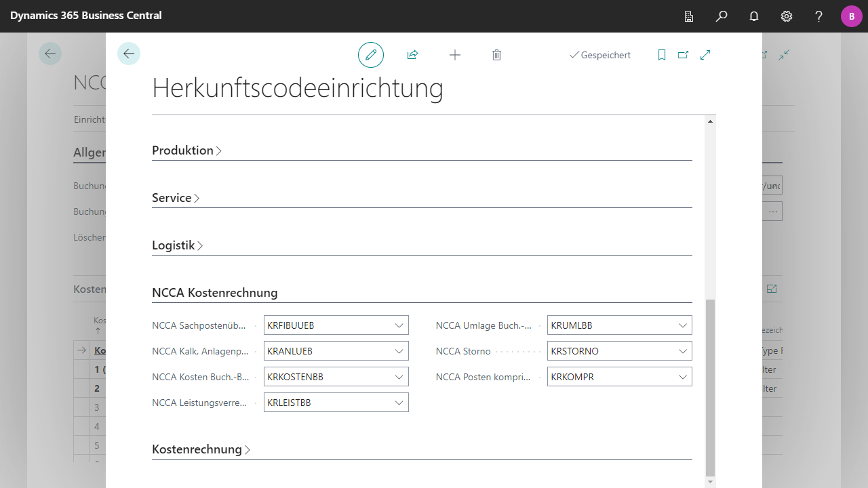
Task: Click the NCCA Storno field label
Action: (463, 351)
